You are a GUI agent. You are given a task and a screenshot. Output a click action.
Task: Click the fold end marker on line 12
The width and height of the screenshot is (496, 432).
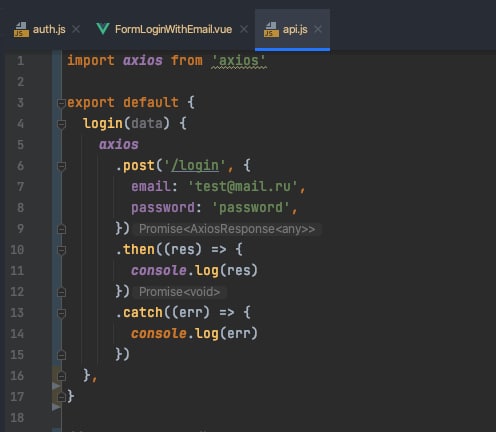click(61, 292)
